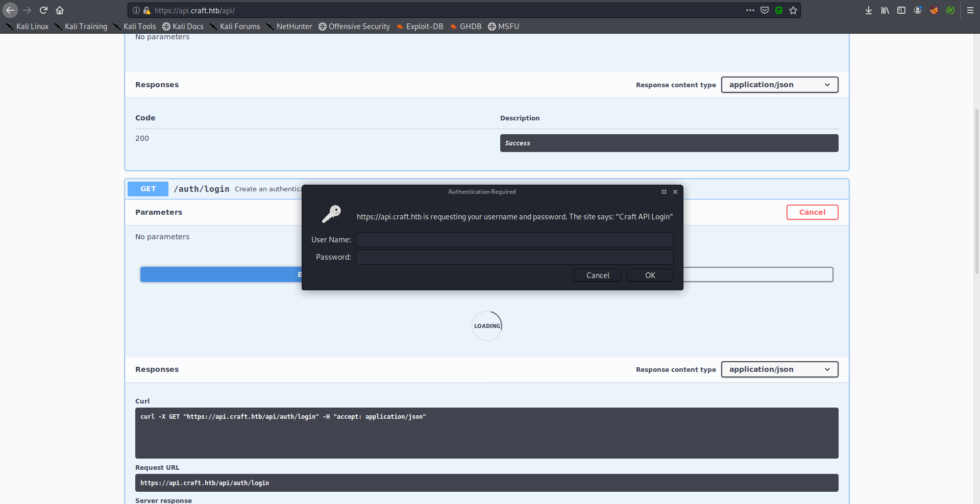Go to the browser Home icon

[60, 10]
